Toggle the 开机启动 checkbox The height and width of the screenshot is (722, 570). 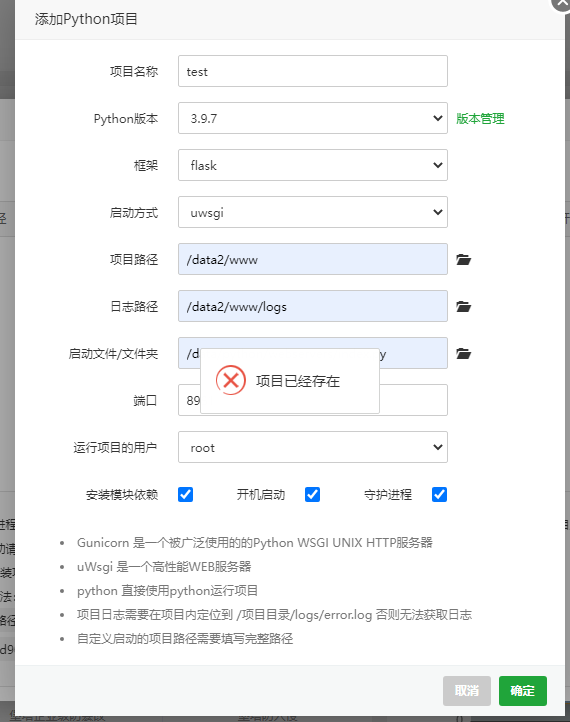[312, 495]
